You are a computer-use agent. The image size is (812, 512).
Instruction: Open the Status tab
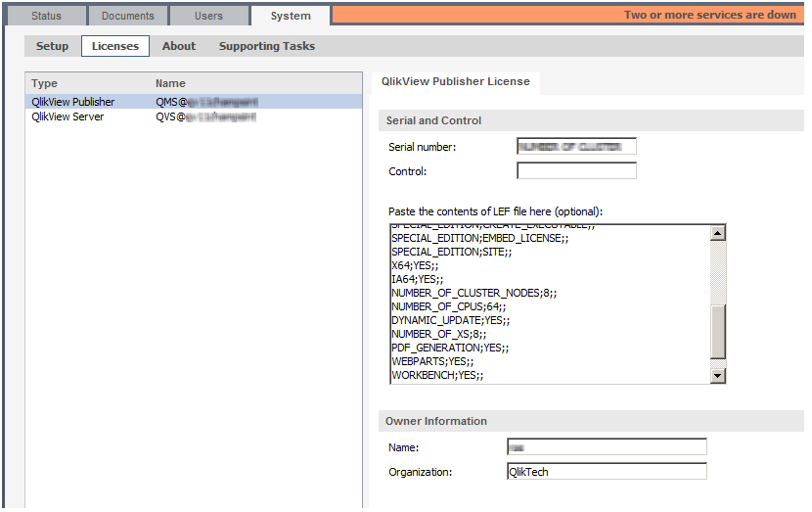[x=45, y=16]
